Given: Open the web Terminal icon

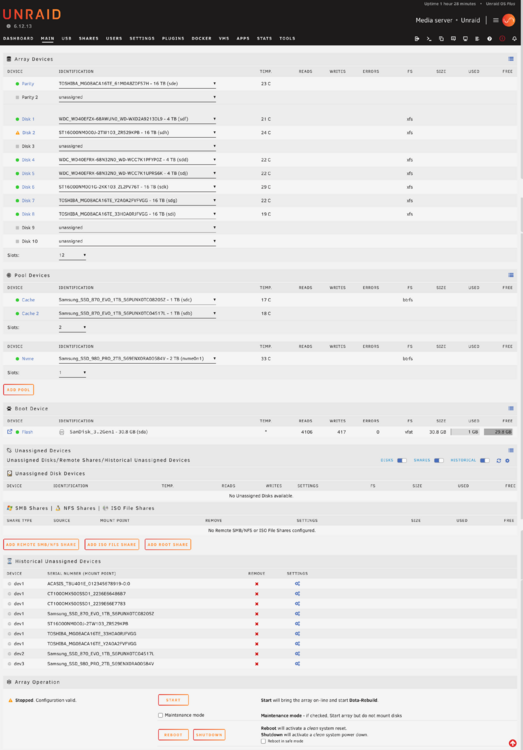Looking at the screenshot, I should [x=429, y=39].
